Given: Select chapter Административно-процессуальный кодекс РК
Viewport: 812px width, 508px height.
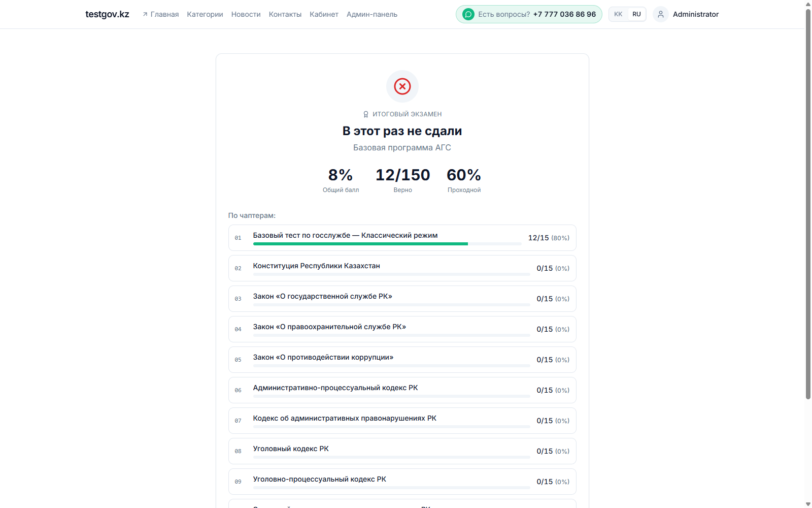Looking at the screenshot, I should (x=402, y=390).
